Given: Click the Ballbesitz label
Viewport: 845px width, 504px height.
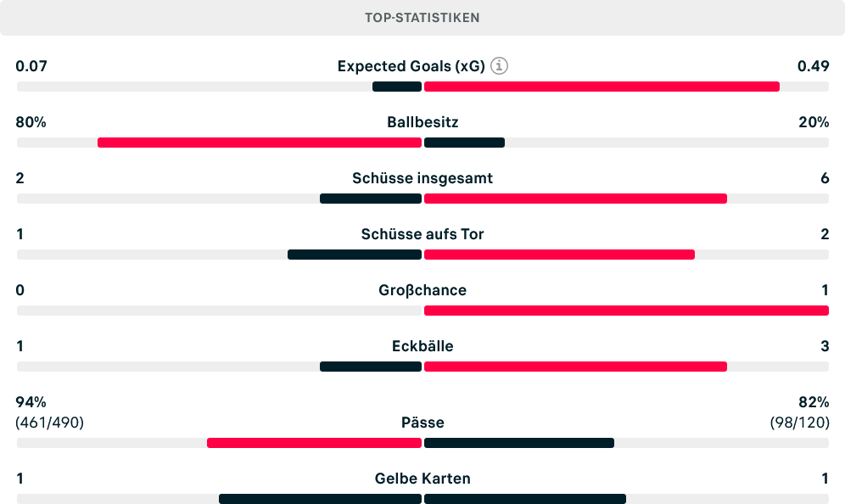Looking at the screenshot, I should [x=422, y=122].
